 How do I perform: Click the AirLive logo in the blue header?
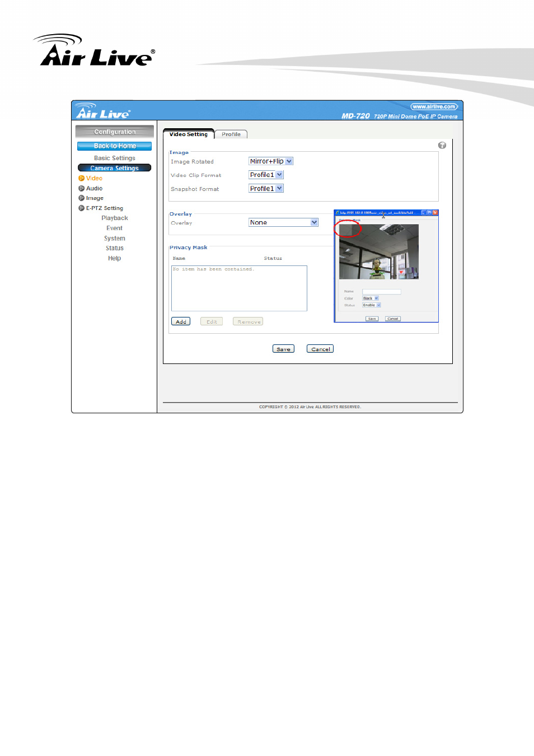103,111
